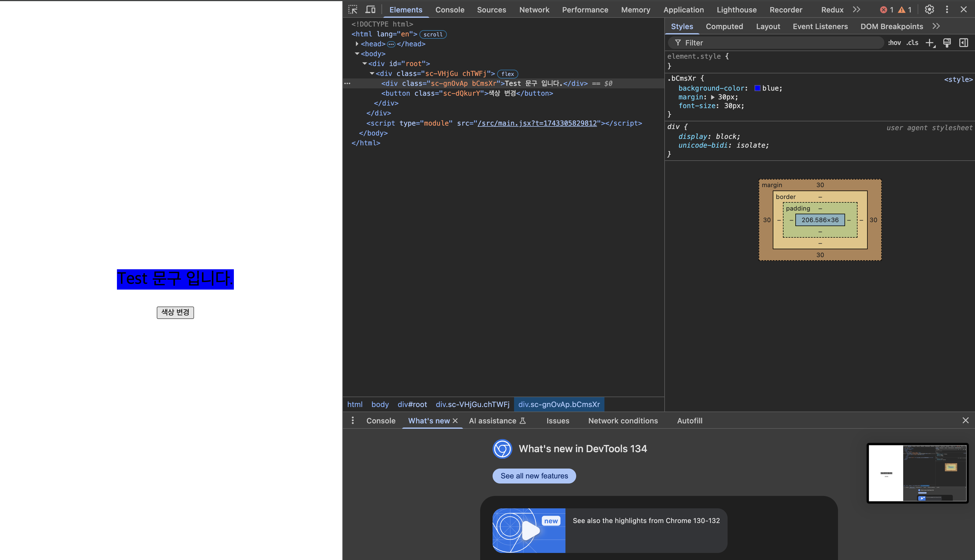Toggle the rendering emulations paintbrush icon

click(947, 43)
